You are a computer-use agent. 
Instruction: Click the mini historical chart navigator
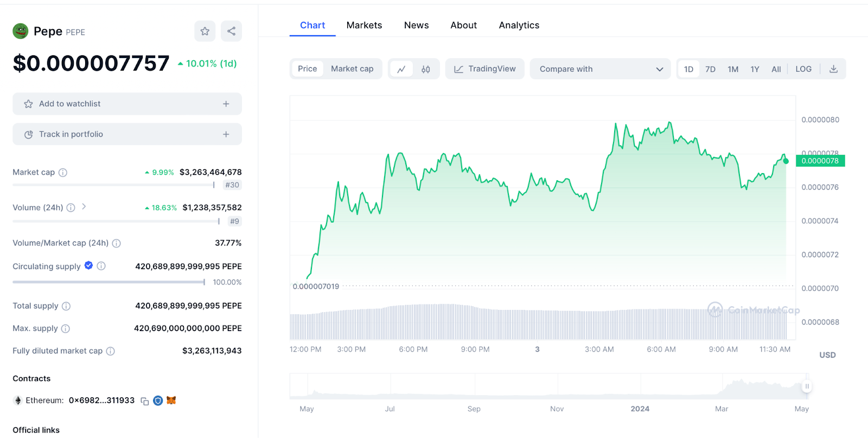pos(548,386)
